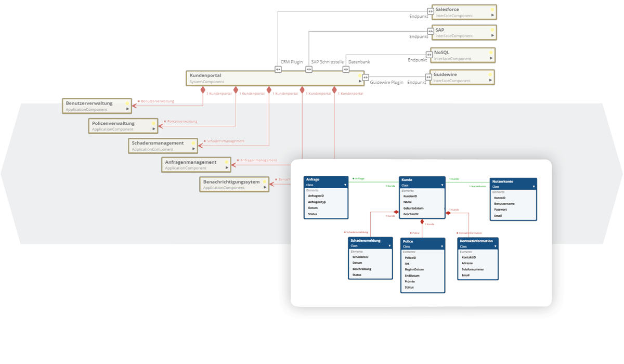Screen dimensions: 624x364
Task: Click the Salesforce Endpunkt port icon
Action: [431, 11]
